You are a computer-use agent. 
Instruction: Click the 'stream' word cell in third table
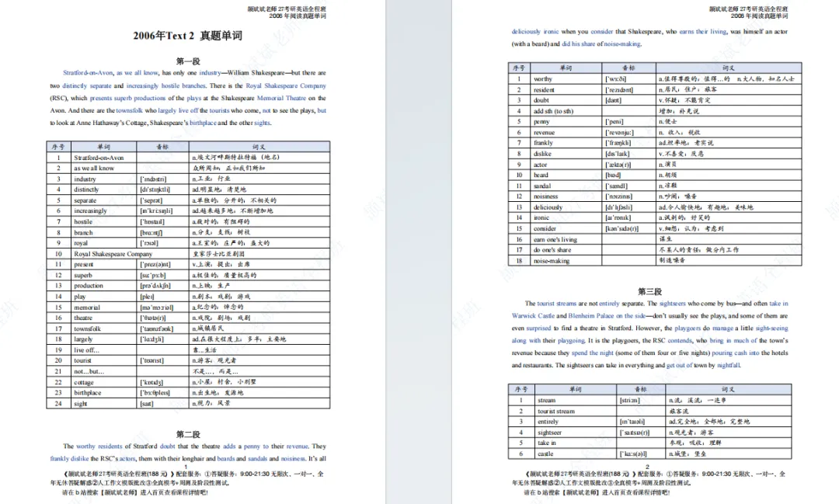575,400
